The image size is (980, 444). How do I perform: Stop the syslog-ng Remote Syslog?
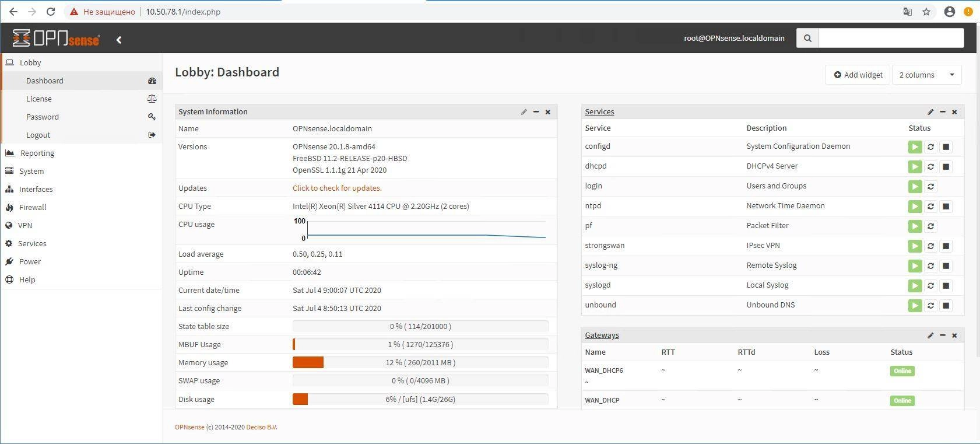[x=946, y=266]
